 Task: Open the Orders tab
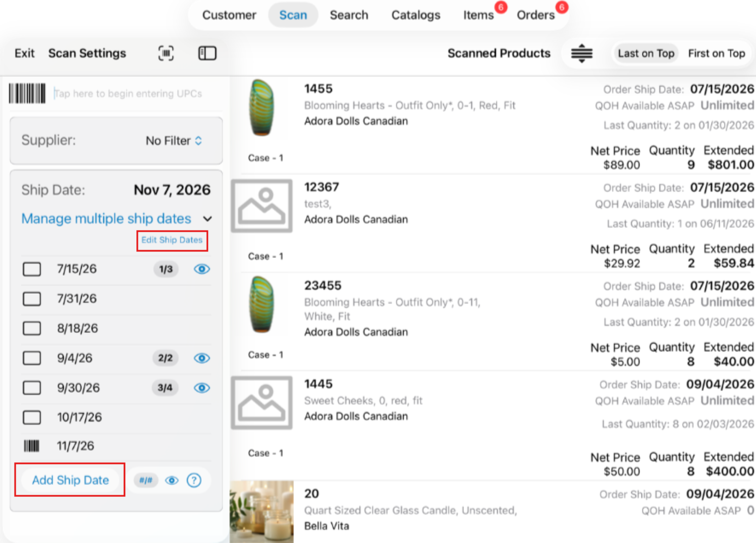click(535, 15)
